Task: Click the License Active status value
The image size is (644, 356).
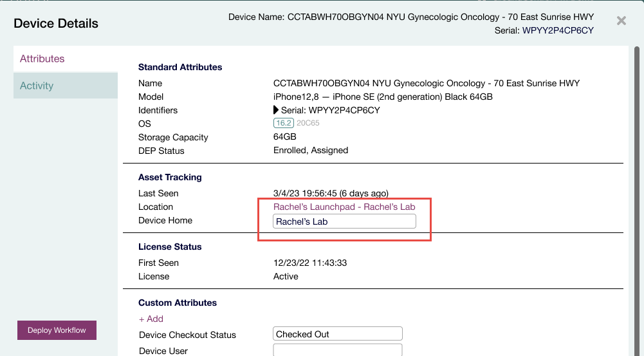Action: 286,276
